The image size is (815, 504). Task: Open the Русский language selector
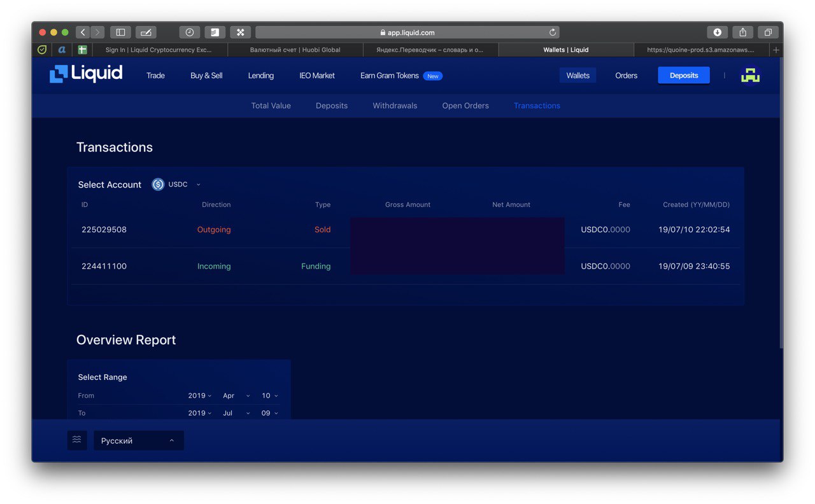pos(139,440)
